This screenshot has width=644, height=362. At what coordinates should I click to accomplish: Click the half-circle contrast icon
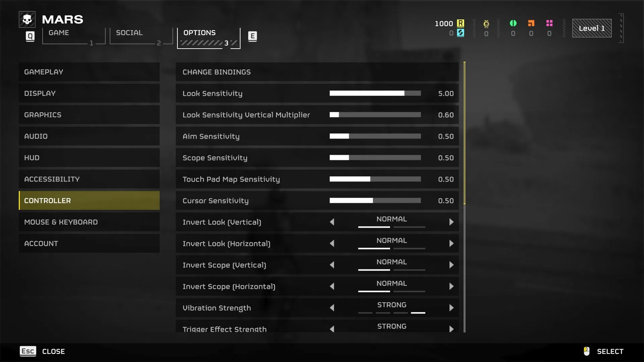coord(513,23)
